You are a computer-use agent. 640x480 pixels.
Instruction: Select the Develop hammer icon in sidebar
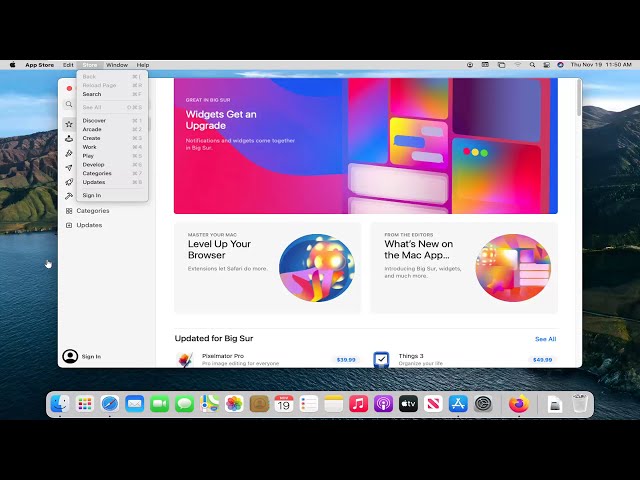tap(69, 196)
